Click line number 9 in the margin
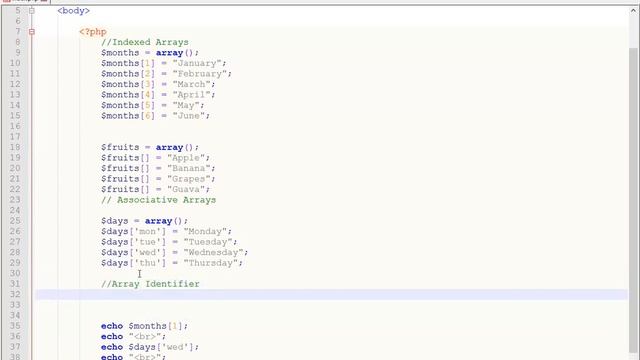Image resolution: width=640 pixels, height=360 pixels. [x=18, y=53]
